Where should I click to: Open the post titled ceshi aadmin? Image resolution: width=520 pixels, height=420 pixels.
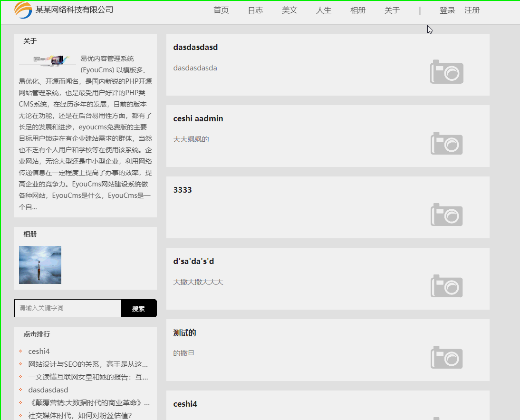pos(198,118)
